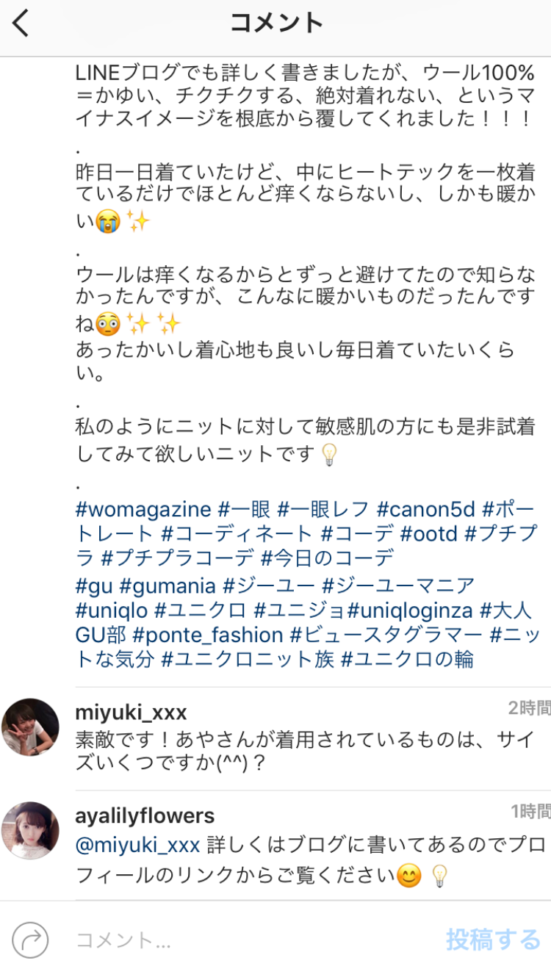551x980 pixels.
Task: Open the miyuki_xxx username
Action: [131, 712]
